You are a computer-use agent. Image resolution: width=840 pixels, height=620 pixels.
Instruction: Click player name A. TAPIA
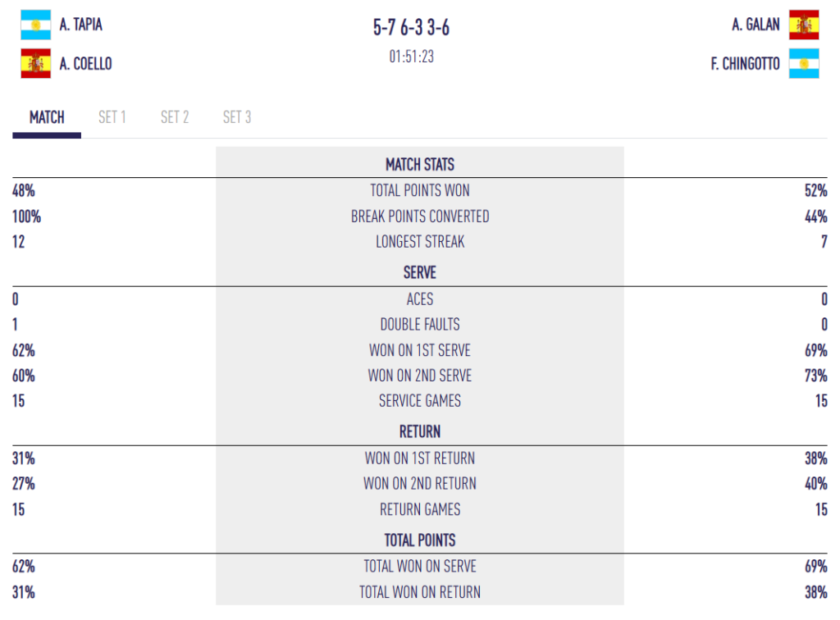tap(81, 25)
